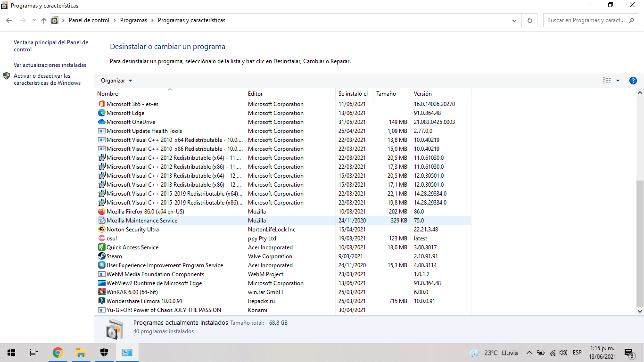
Task: Click the volume speaker tray icon
Action: pyautogui.click(x=563, y=353)
